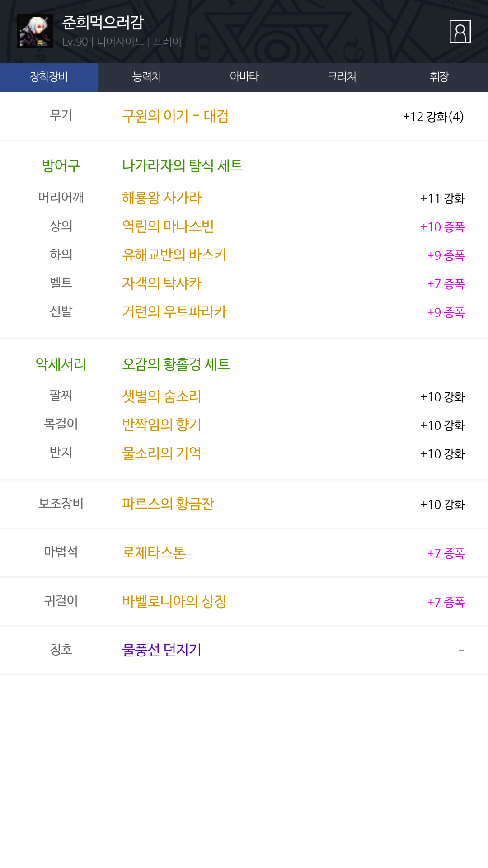Select the 유해교반의 바스키 pants item

tap(174, 255)
